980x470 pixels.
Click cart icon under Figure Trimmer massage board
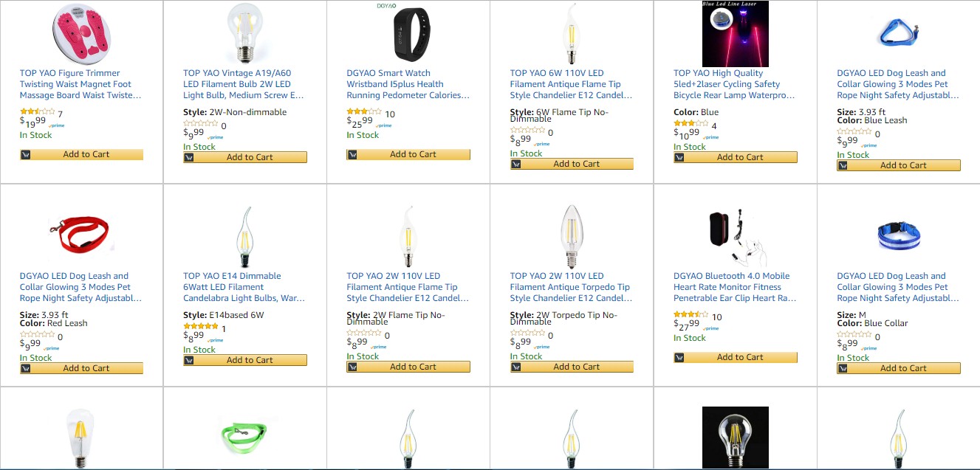tap(26, 154)
